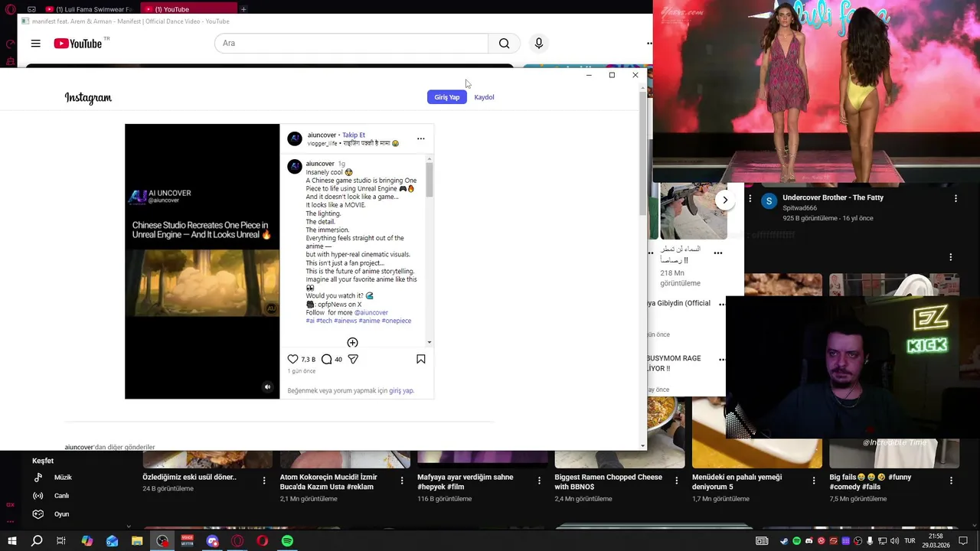
Task: Click the #anime hashtag
Action: point(369,321)
